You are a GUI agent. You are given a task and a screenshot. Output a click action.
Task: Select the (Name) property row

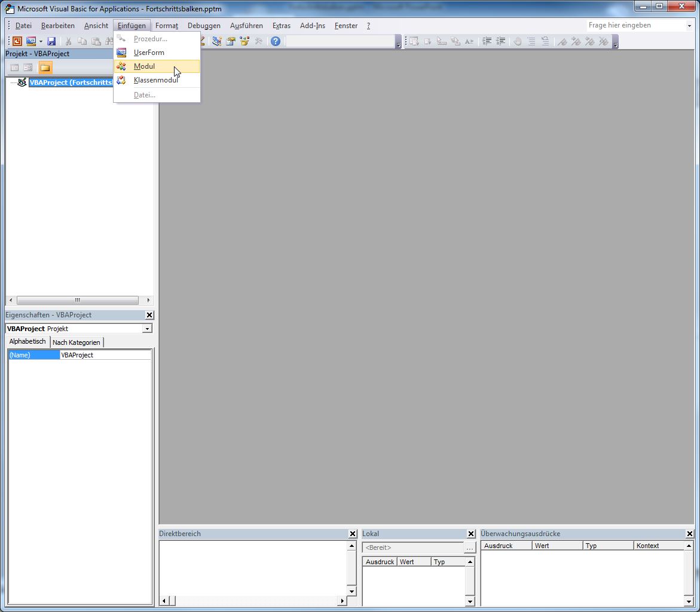point(80,356)
